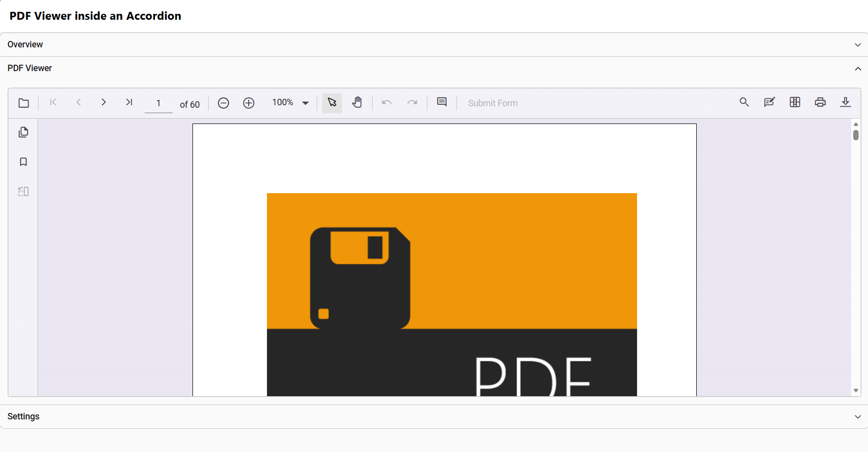868x452 pixels.
Task: Open the edit annotation toolbar
Action: click(769, 102)
